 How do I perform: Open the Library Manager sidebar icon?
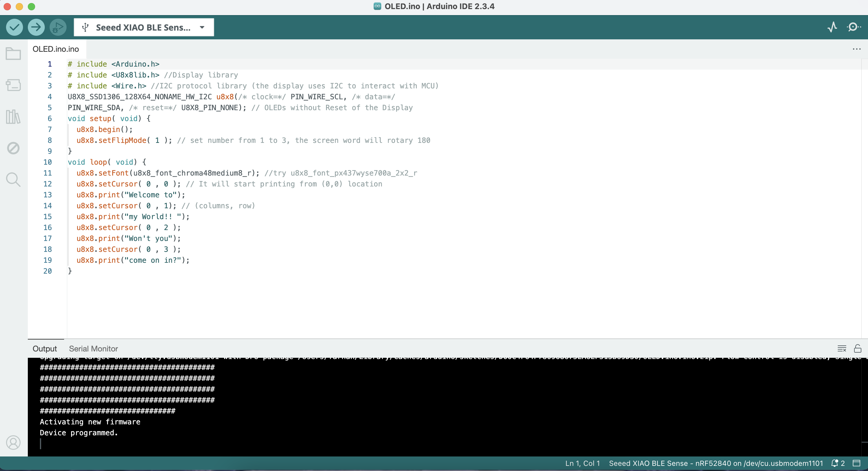coord(14,117)
